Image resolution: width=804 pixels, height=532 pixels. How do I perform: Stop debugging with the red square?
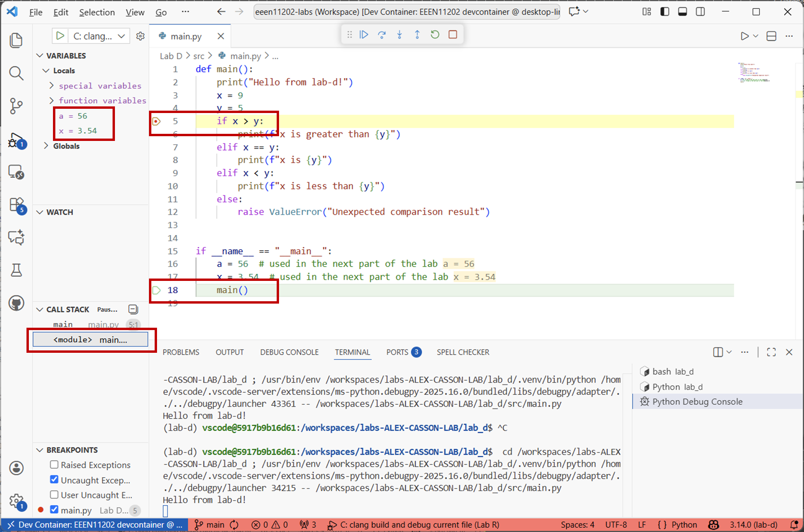pos(453,35)
